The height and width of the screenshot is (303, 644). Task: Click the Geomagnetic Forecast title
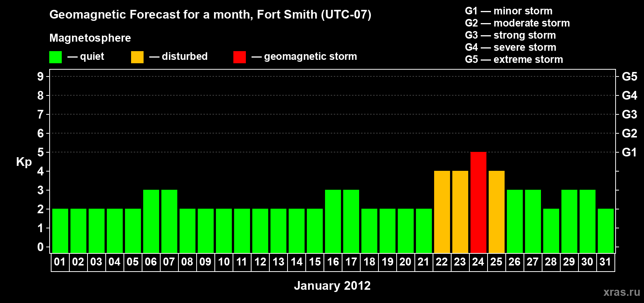(210, 15)
